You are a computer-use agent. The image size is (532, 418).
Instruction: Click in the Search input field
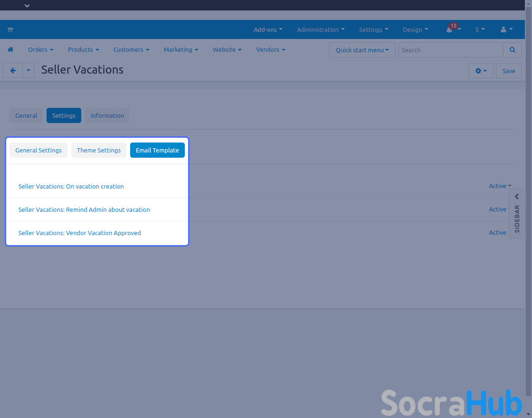(x=450, y=50)
